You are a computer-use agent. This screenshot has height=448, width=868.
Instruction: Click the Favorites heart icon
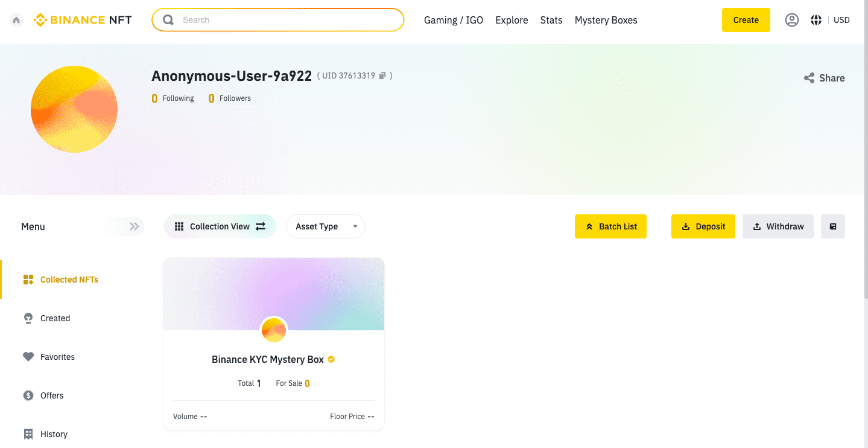pyautogui.click(x=28, y=357)
